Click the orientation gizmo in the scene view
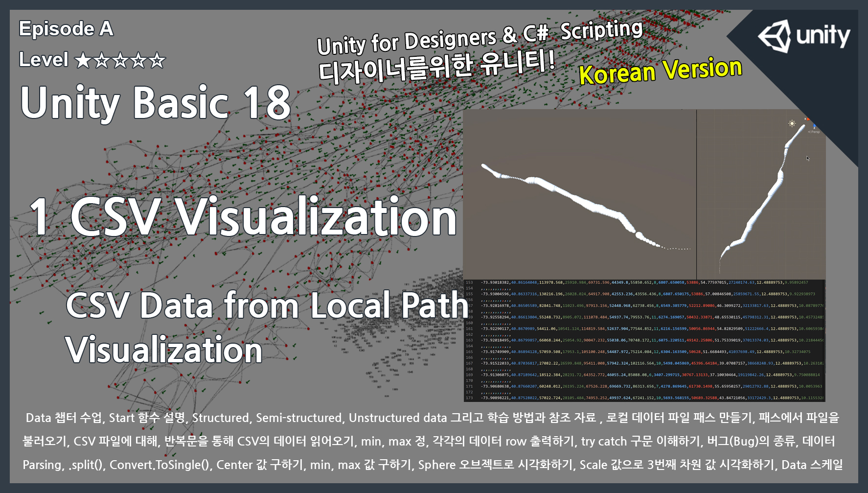This screenshot has height=493, width=868. pyautogui.click(x=812, y=125)
